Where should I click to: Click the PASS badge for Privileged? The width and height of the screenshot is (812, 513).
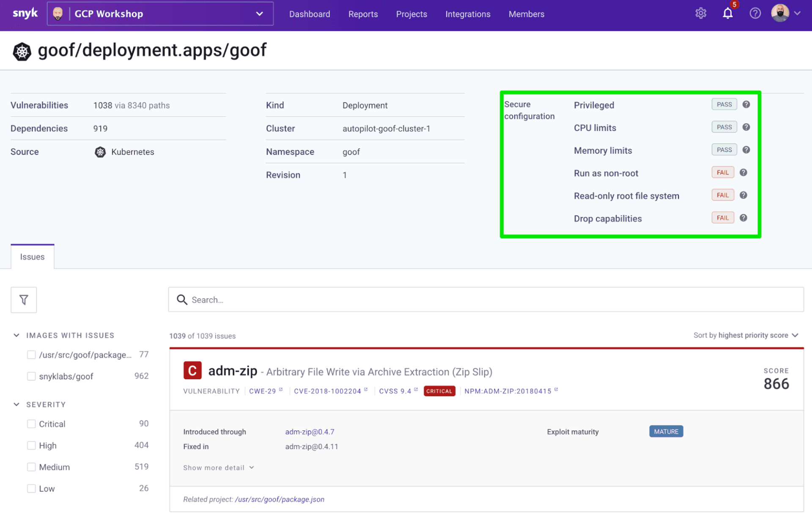point(724,105)
